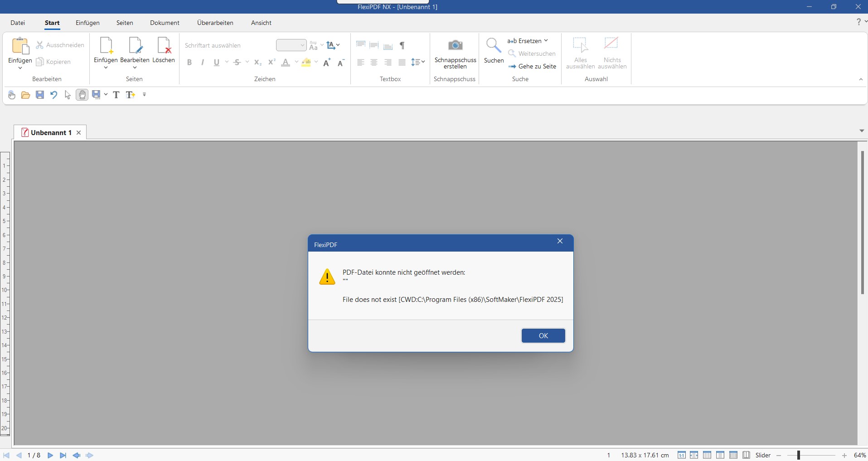Toggle strikethrough S button
The width and height of the screenshot is (868, 461).
click(x=237, y=63)
